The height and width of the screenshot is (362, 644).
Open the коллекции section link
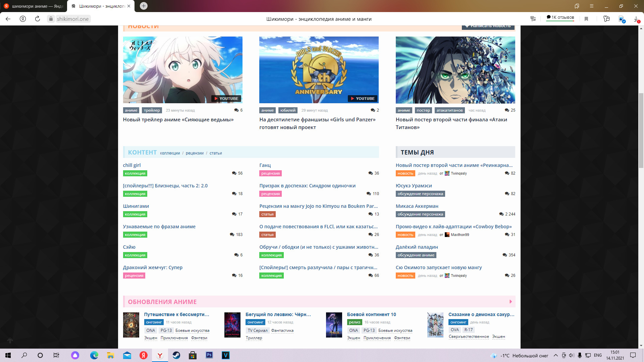[x=170, y=153]
